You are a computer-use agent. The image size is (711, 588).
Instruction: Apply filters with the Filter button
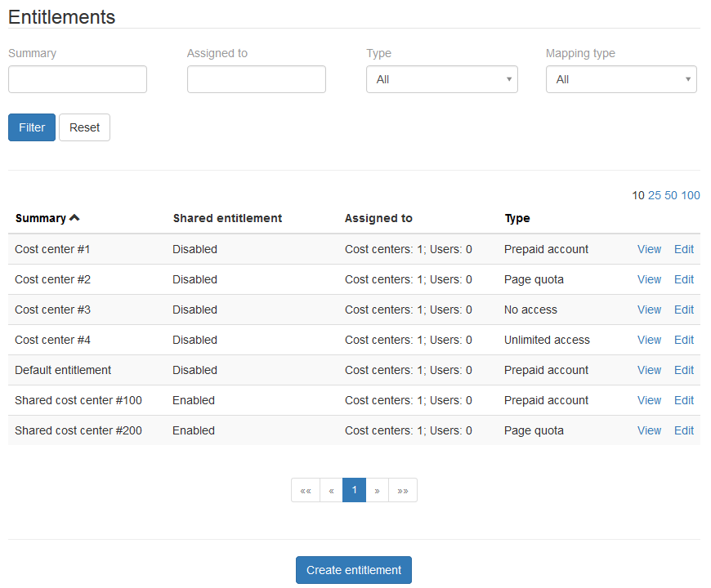pos(32,127)
